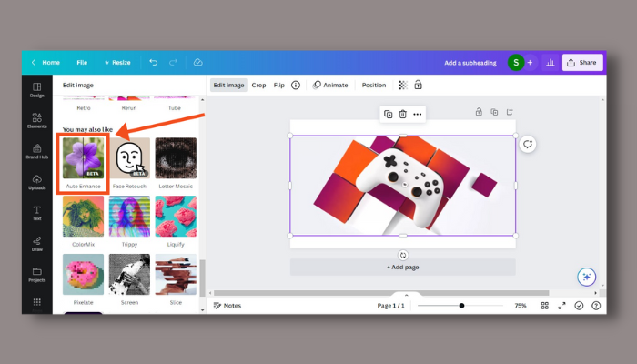
Task: Expand the page thumbnails chevron above bottom bar
Action: click(406, 296)
